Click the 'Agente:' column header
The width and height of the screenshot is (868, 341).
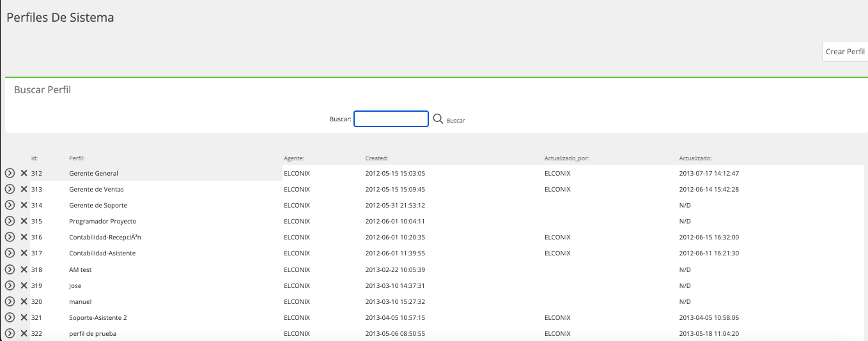click(294, 158)
